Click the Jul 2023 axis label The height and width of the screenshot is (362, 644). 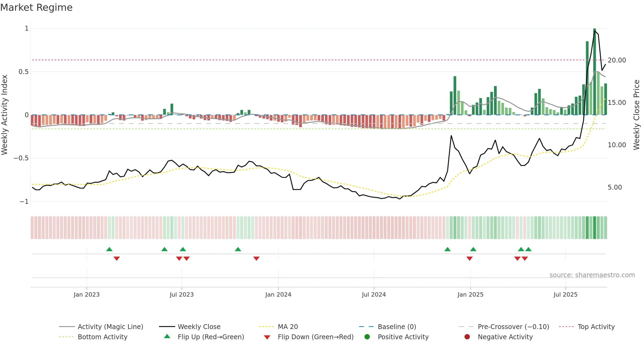pos(182,295)
